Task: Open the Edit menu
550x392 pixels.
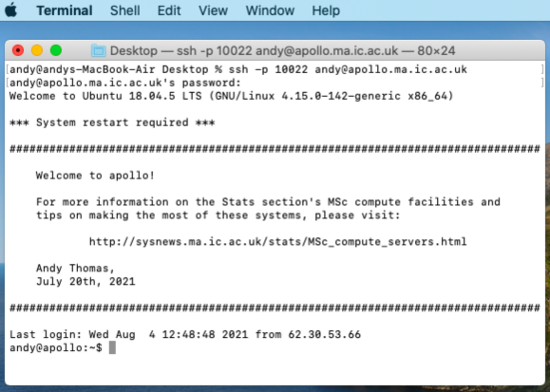Action: tap(169, 10)
